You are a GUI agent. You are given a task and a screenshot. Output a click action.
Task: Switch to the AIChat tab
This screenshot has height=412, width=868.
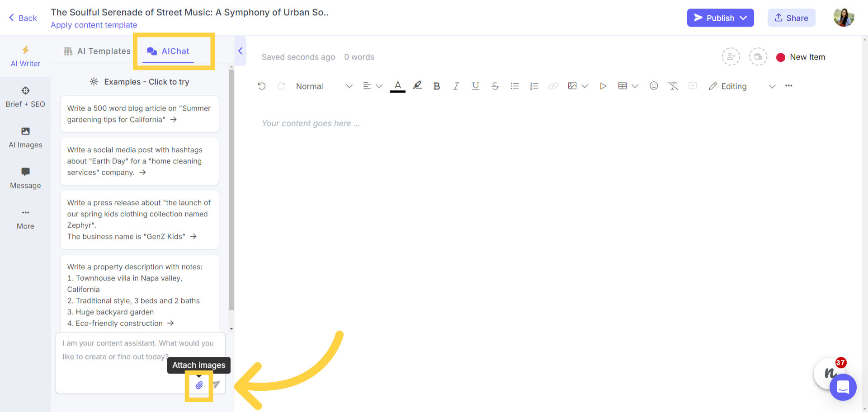(x=168, y=51)
